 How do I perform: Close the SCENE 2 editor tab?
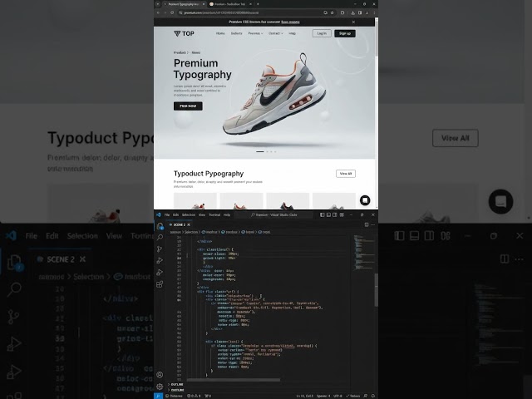click(189, 224)
